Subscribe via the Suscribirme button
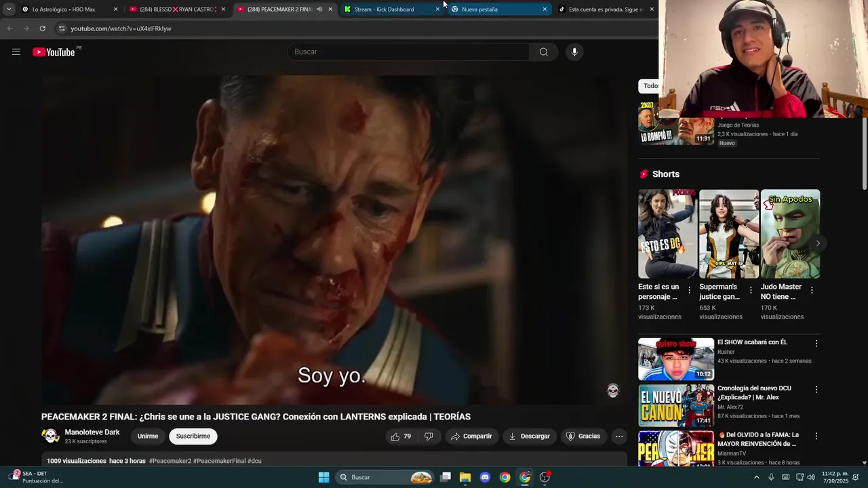The width and height of the screenshot is (868, 488). [x=193, y=436]
